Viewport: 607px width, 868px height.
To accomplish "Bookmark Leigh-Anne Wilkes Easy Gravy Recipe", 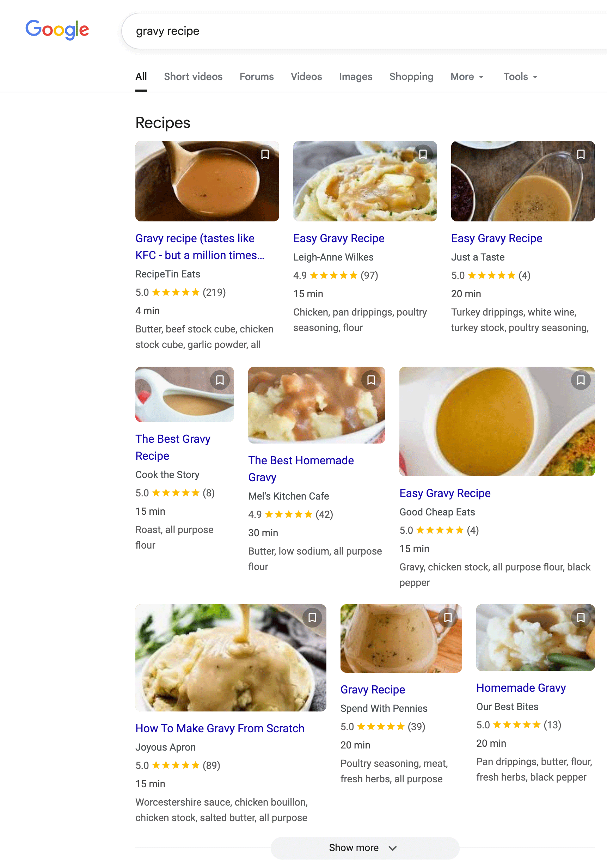I will [423, 154].
